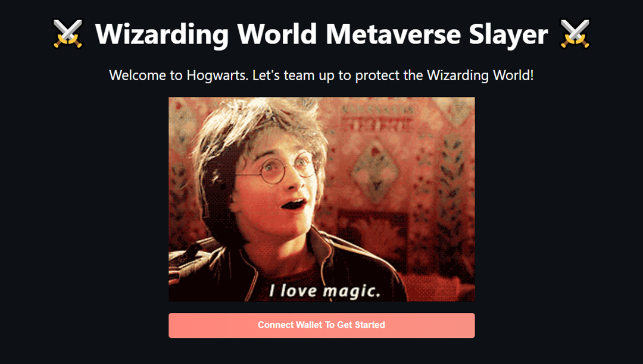The height and width of the screenshot is (364, 643).
Task: Select the Wizarding World Metaverse Slayer heading
Action: click(321, 34)
